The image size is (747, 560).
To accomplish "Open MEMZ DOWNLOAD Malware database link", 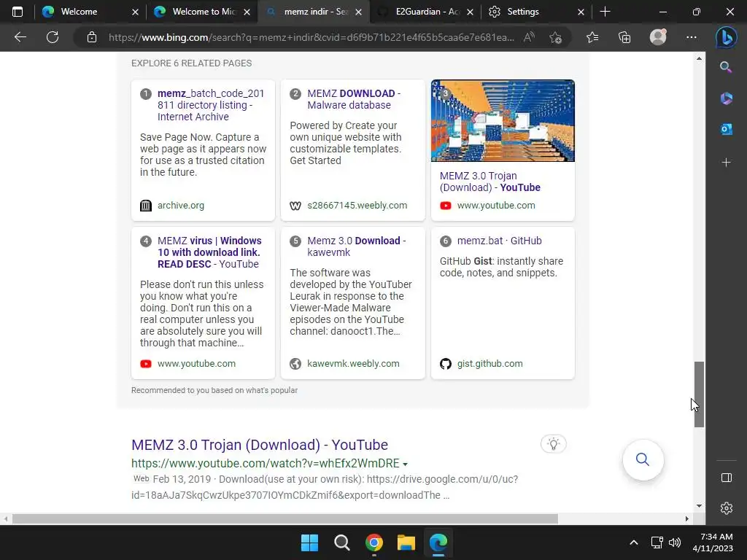I will pos(354,99).
